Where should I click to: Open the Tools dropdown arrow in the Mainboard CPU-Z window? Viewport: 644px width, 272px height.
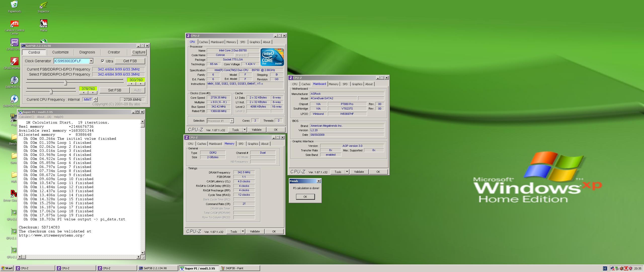tap(347, 172)
